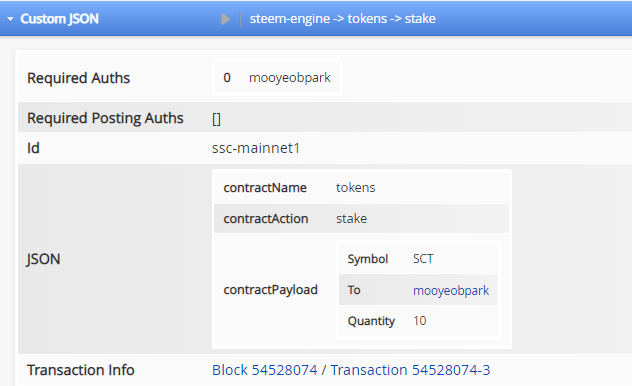The height and width of the screenshot is (386, 632).
Task: Select the JSON row label
Action: click(x=43, y=259)
